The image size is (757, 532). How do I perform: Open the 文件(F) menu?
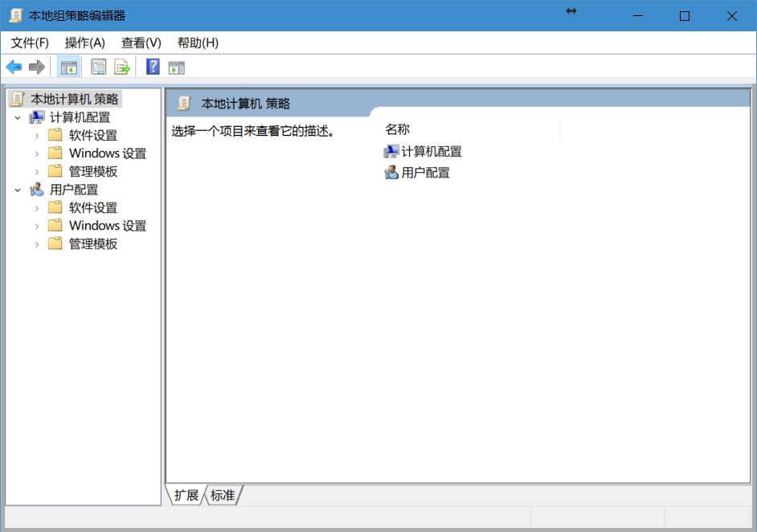30,43
